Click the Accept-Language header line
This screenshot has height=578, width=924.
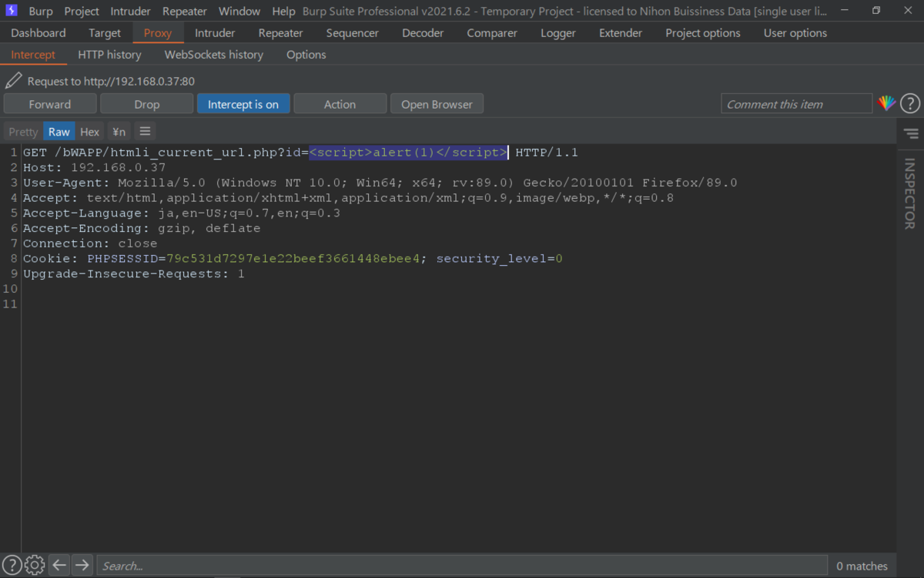(182, 213)
